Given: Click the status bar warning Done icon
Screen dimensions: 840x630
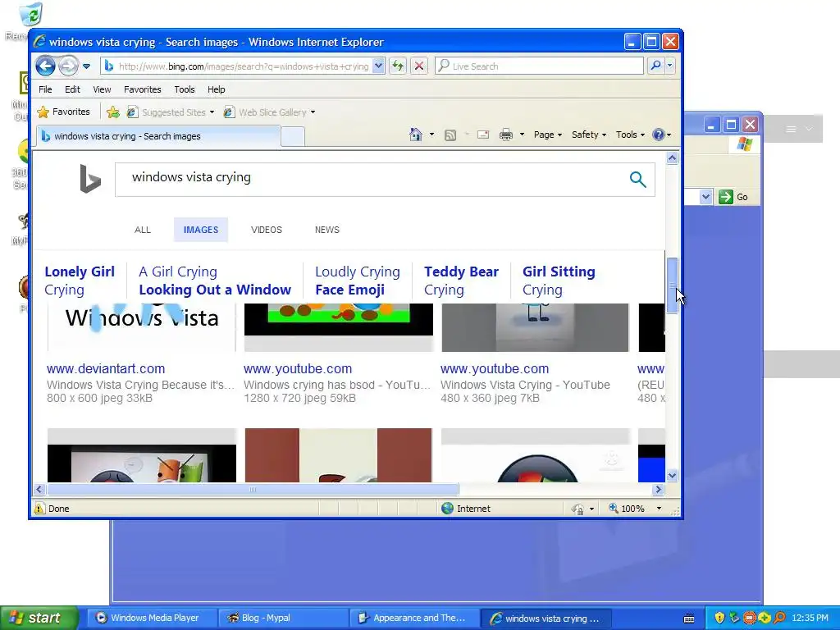Looking at the screenshot, I should coord(39,509).
